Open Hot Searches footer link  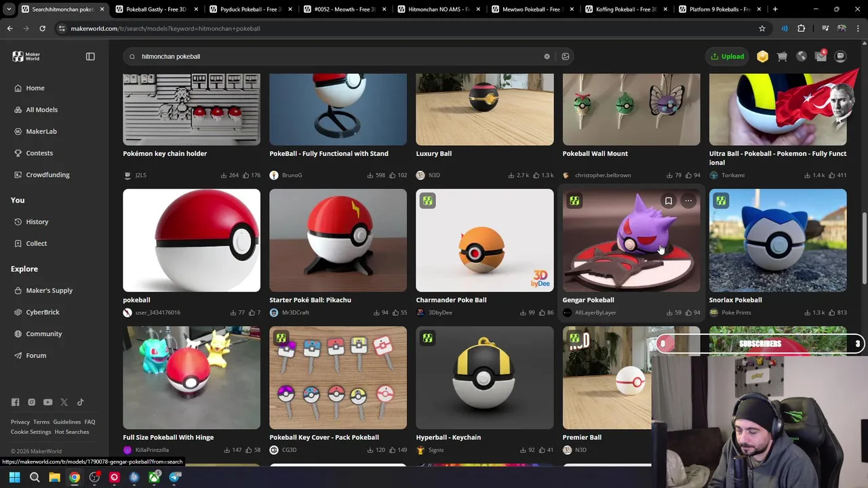pos(72,432)
